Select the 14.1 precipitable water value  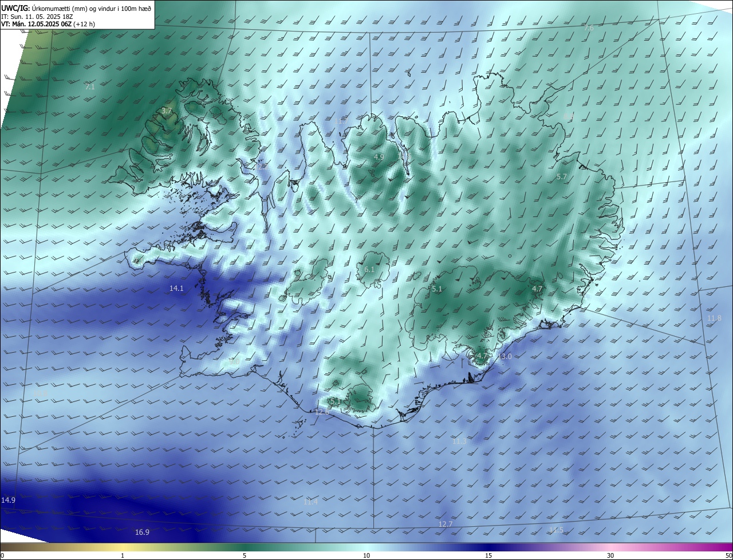pos(176,289)
